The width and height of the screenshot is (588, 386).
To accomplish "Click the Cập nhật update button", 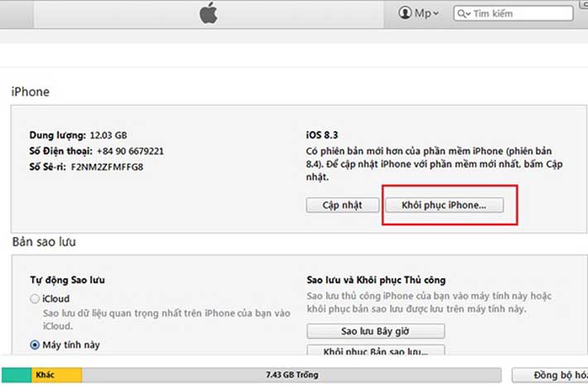I will 342,205.
